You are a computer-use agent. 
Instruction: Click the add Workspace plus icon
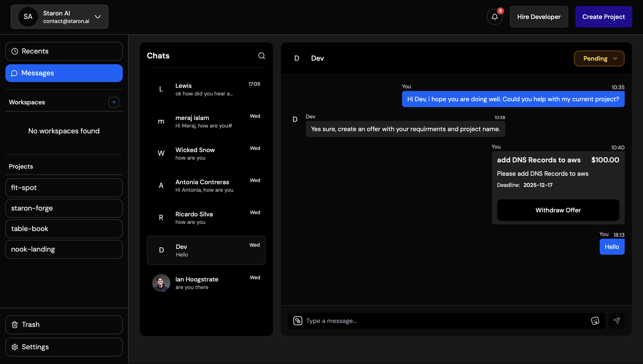[114, 102]
